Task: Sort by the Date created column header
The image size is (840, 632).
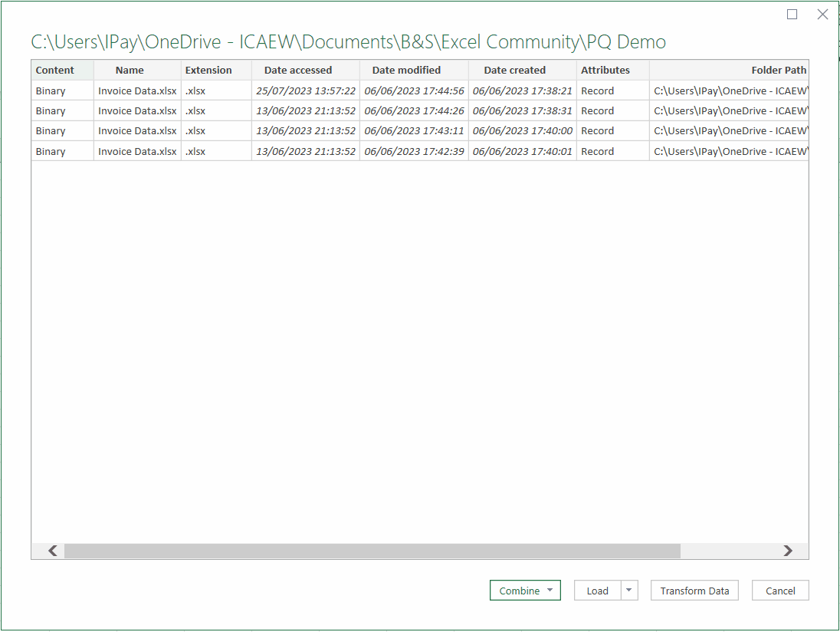Action: (x=514, y=70)
